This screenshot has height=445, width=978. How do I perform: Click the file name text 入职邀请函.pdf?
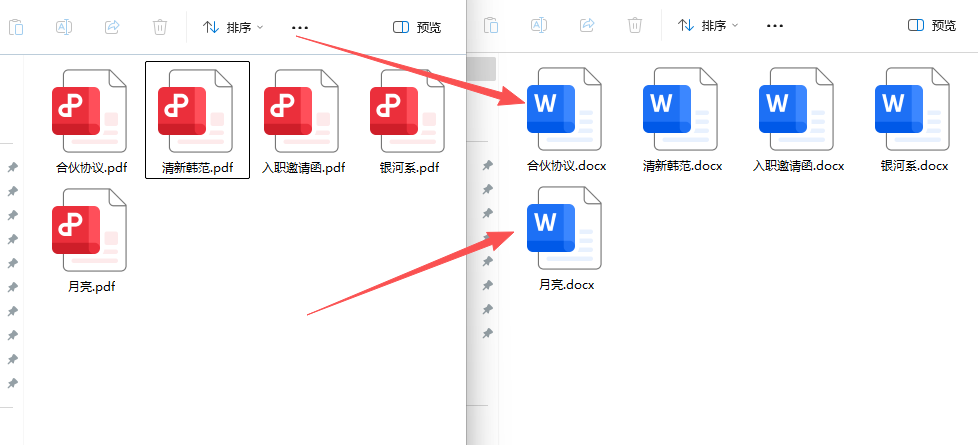coord(303,168)
